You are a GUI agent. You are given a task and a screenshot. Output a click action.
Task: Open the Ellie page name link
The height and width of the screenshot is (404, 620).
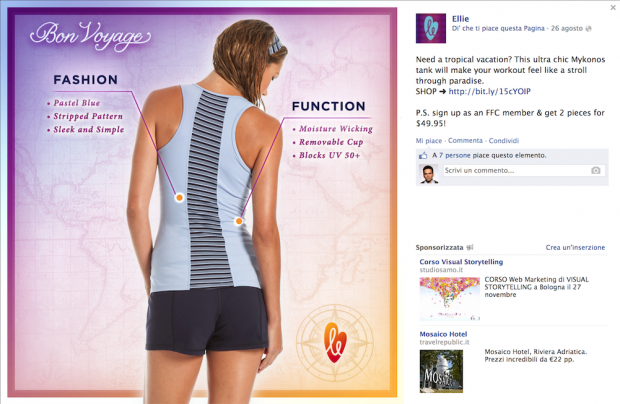point(460,19)
